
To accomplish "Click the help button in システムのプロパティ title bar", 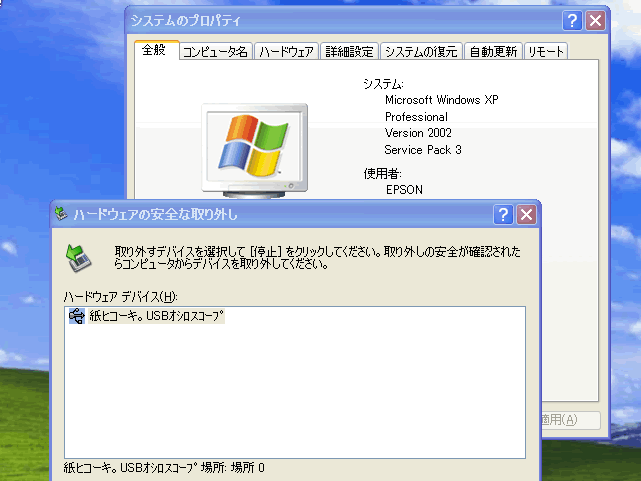I will click(572, 20).
